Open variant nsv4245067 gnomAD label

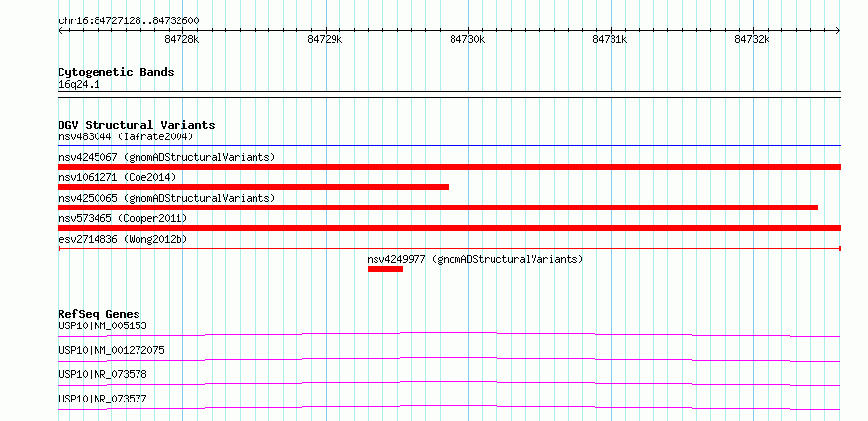pos(167,157)
